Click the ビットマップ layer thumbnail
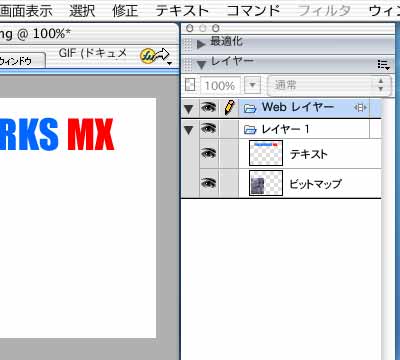 pyautogui.click(x=266, y=183)
